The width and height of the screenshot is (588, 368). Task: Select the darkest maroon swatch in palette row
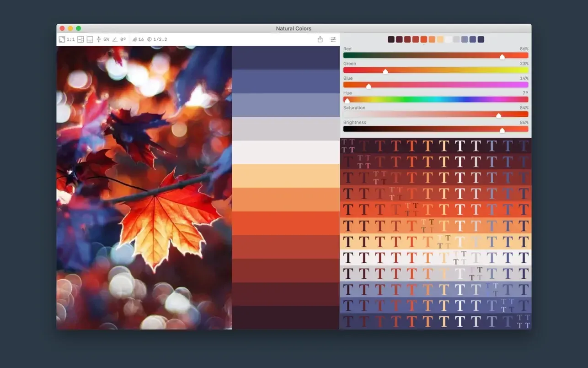pyautogui.click(x=391, y=39)
